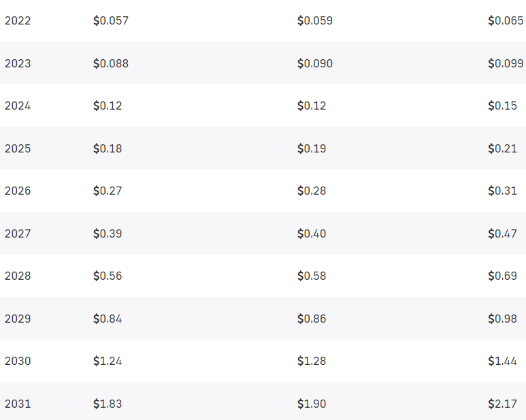Select the $0.28 price value
This screenshot has height=420, width=526.
click(312, 191)
